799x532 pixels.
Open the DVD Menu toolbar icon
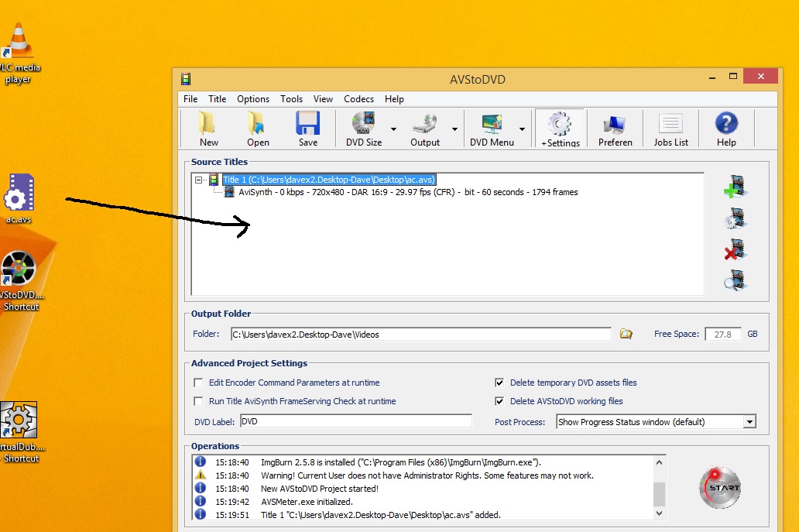tap(492, 129)
